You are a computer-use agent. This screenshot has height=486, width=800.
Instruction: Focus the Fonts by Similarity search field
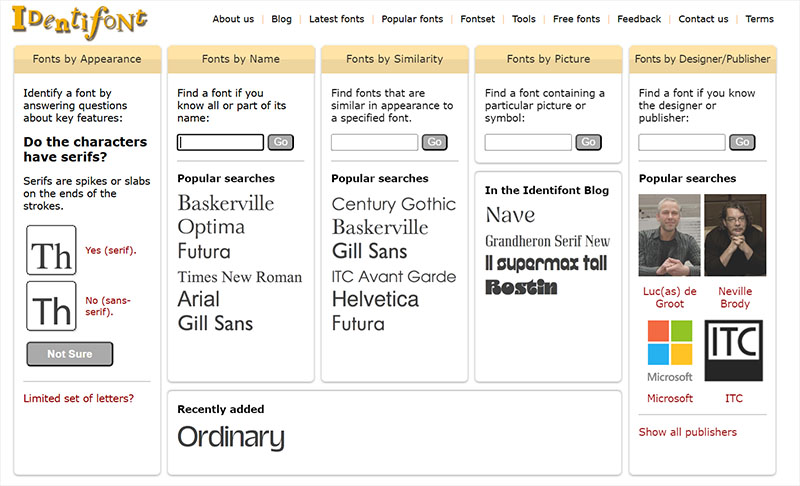tap(374, 142)
